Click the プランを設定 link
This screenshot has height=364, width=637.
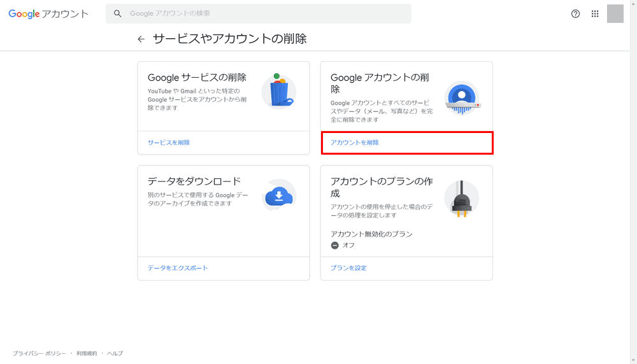click(348, 268)
